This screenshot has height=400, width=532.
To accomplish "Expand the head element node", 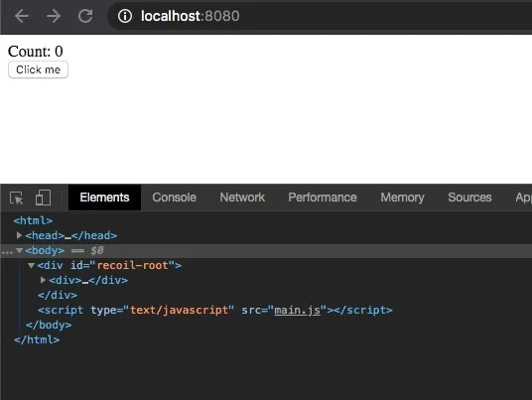I will click(x=19, y=235).
